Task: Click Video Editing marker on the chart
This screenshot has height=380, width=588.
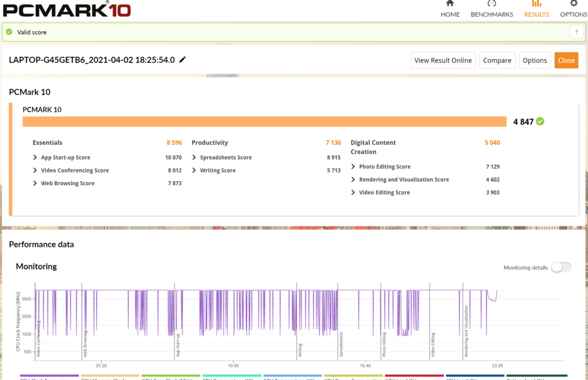Action: (x=433, y=345)
